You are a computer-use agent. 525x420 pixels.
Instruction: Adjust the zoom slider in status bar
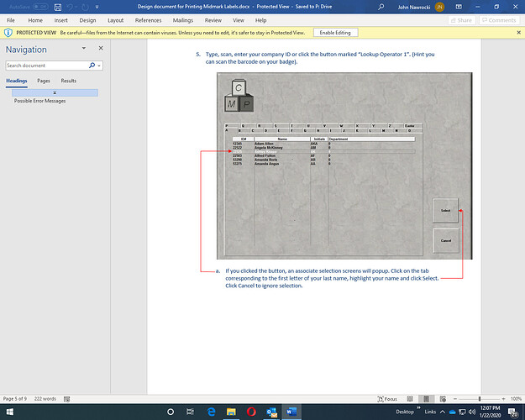tap(480, 398)
